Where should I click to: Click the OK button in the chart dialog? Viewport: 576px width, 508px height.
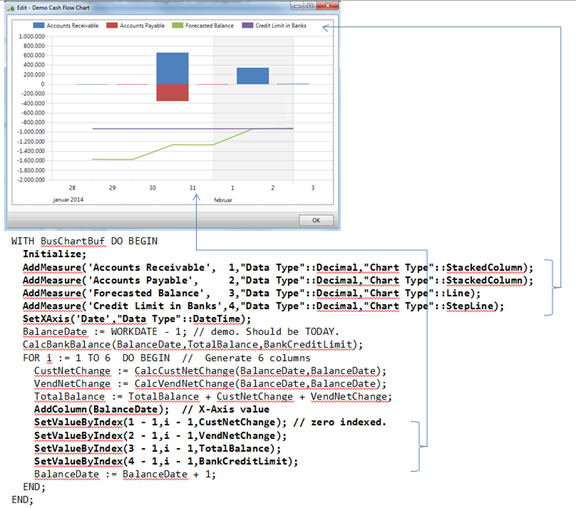(316, 220)
